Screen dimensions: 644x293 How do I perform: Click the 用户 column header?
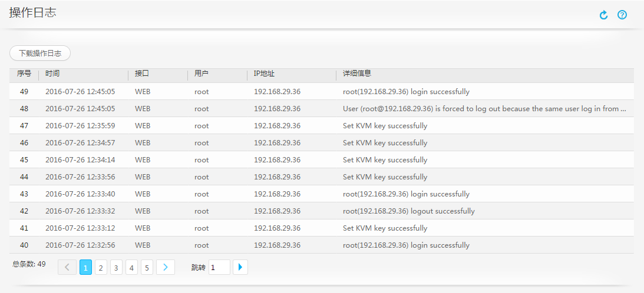pyautogui.click(x=202, y=74)
